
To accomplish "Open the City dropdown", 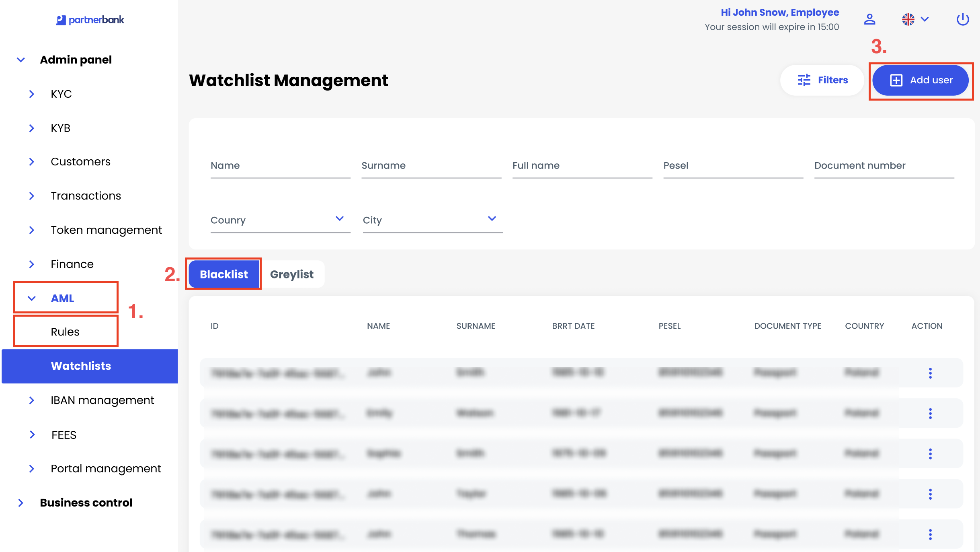I will coord(432,220).
